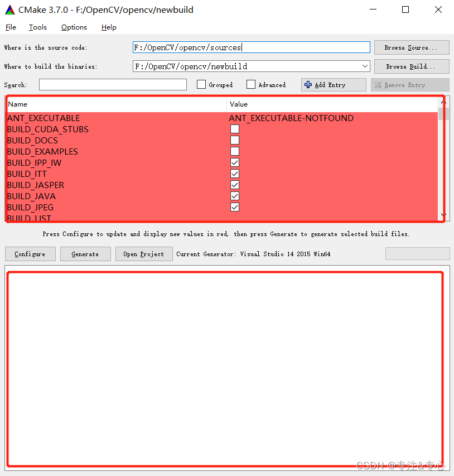Screen dimensions: 454x476
Task: Click the source code path field
Action: tap(252, 47)
